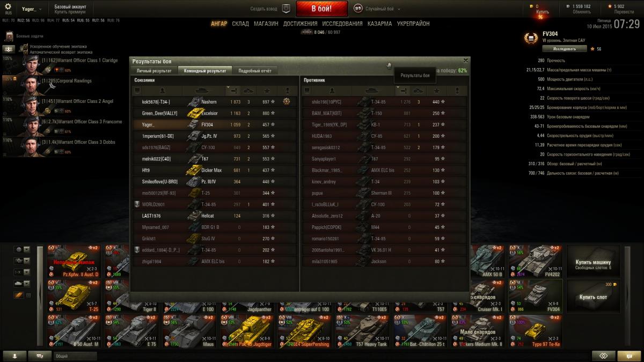Screen dimensions: 644x362
Task: Open the МАГАЗИН menu
Action: [266, 24]
